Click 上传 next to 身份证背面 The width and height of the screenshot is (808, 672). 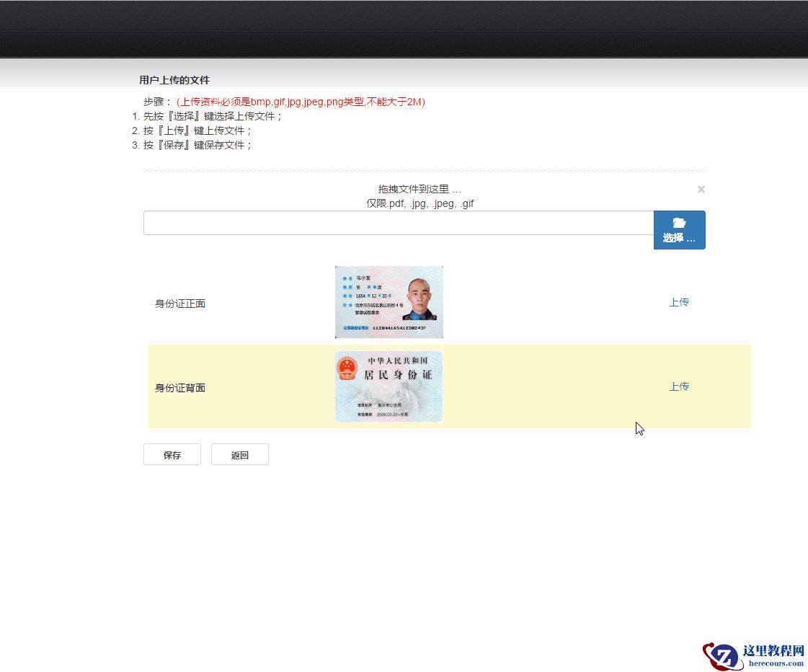click(679, 386)
